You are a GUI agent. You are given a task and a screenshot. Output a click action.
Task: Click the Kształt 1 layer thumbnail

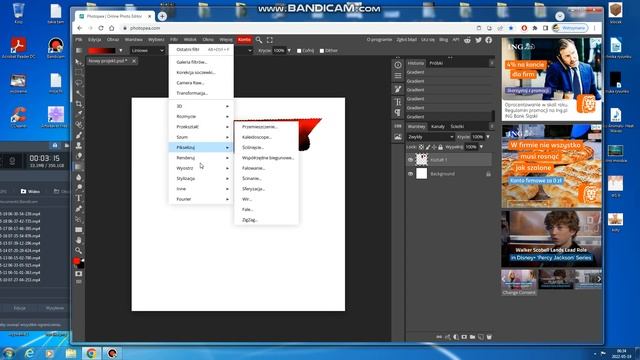(x=422, y=160)
